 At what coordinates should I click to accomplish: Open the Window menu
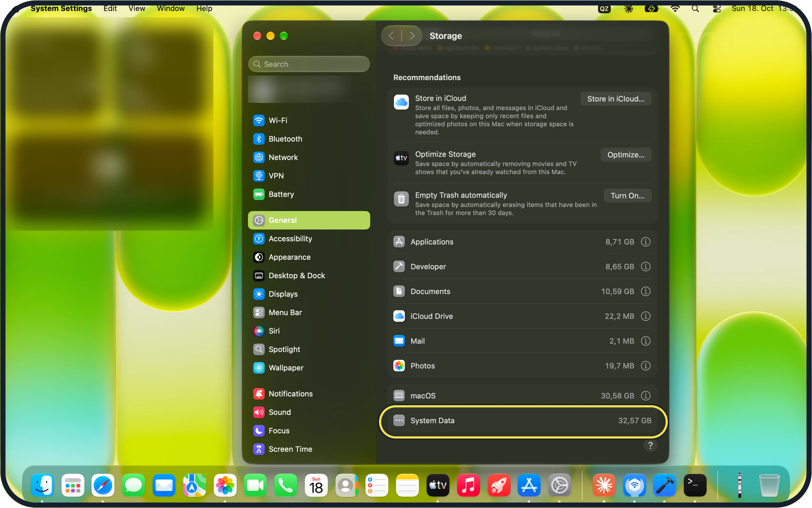pyautogui.click(x=171, y=8)
